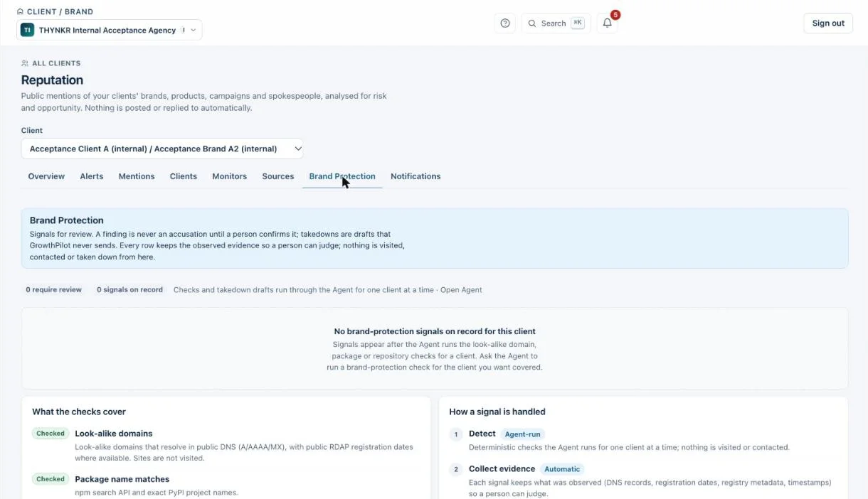Click the Search box in header
868x499 pixels.
556,23
